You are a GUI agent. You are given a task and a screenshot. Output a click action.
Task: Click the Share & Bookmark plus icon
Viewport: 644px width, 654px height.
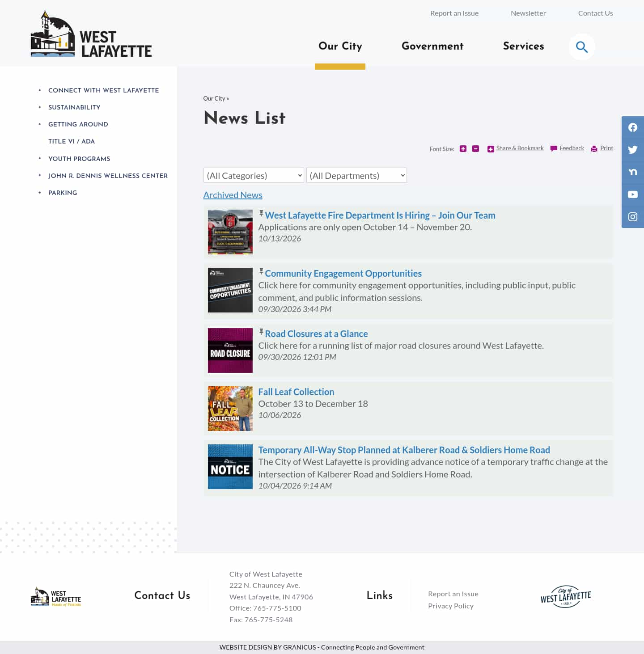point(491,149)
